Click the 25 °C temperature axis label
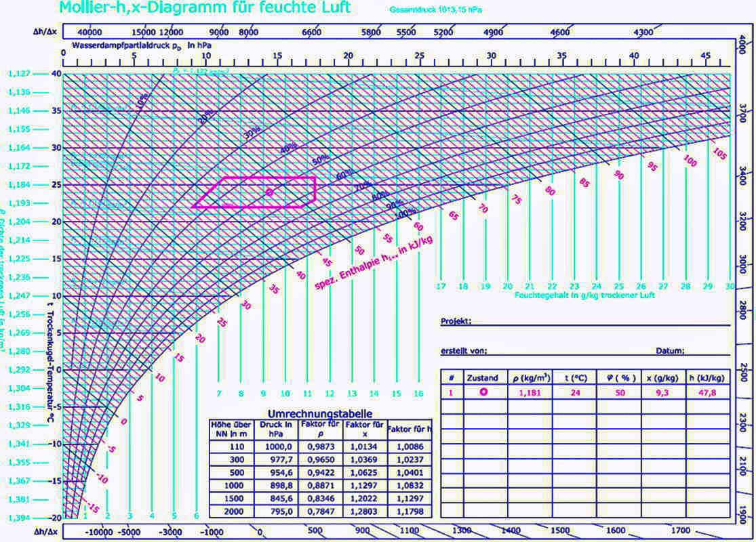Image resolution: width=756 pixels, height=542 pixels. point(56,184)
